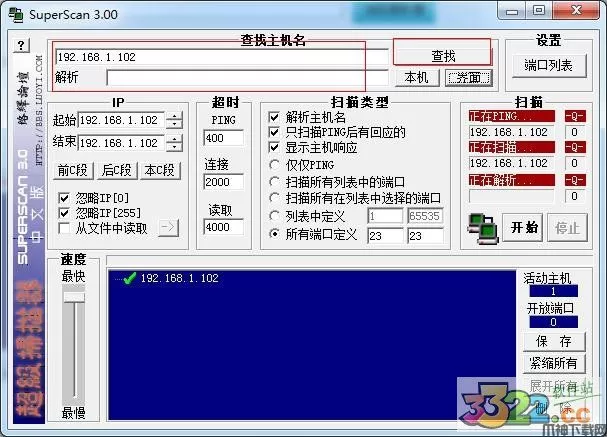Click the hostname lookup input field
607x437 pixels.
221,57
